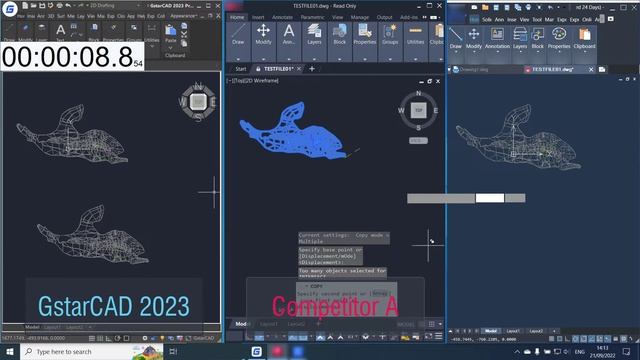Click the Windows Start button

click(10, 351)
